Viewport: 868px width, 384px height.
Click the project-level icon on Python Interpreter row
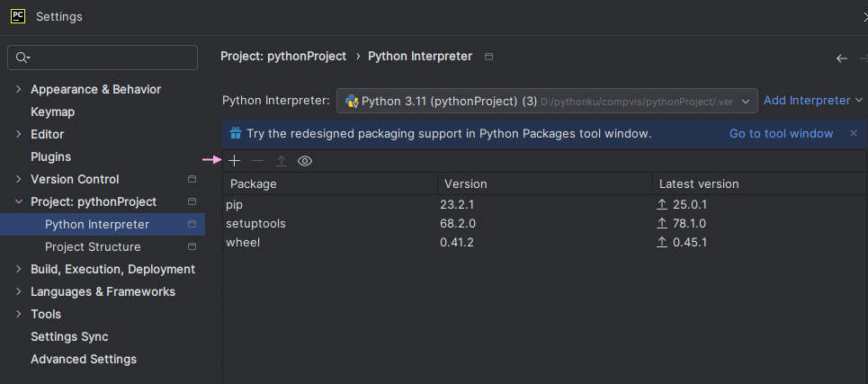192,224
